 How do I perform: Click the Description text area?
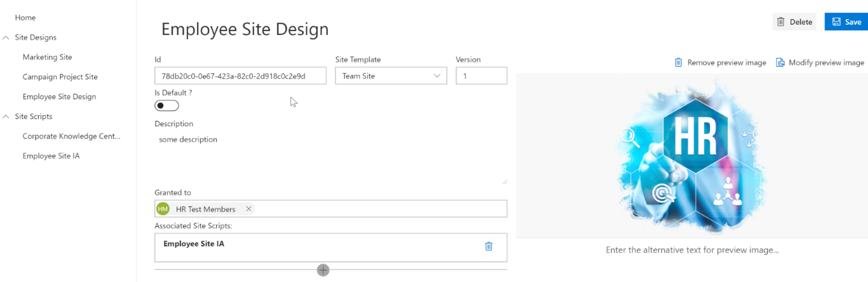click(x=331, y=158)
